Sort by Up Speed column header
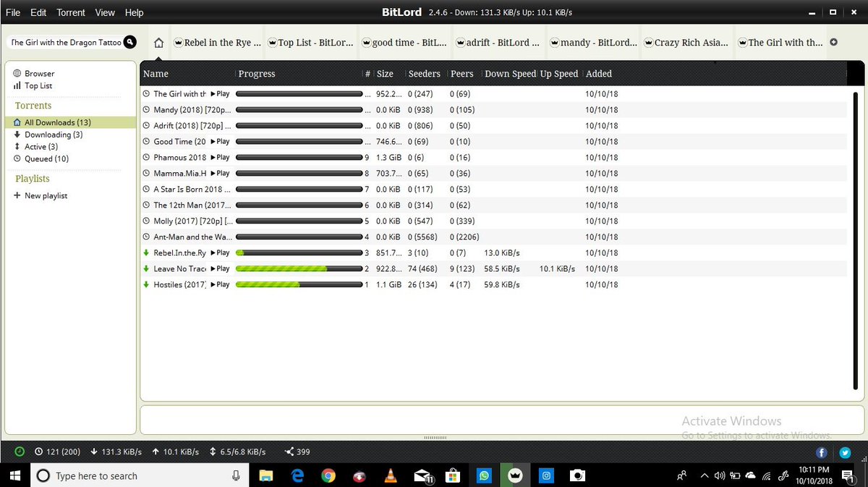The width and height of the screenshot is (868, 487). point(559,74)
